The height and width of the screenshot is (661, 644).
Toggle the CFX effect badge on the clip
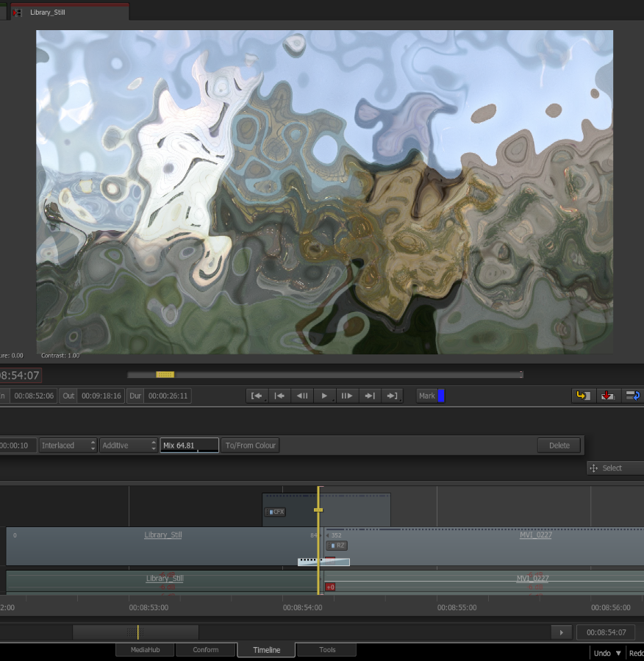click(x=276, y=512)
